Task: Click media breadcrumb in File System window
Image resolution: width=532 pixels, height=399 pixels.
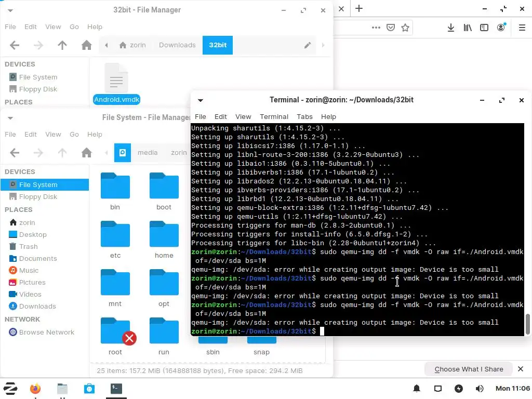Action: tap(148, 153)
